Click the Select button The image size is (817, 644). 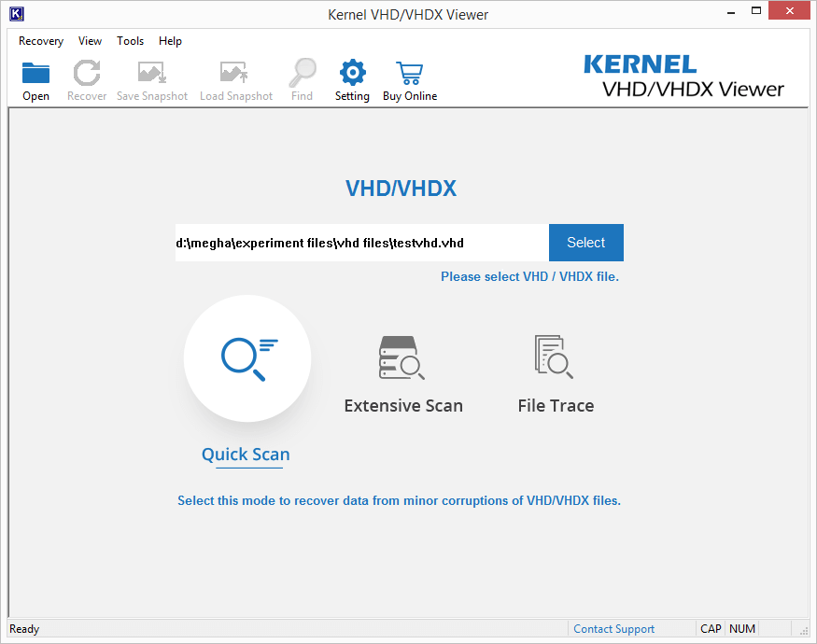point(586,243)
